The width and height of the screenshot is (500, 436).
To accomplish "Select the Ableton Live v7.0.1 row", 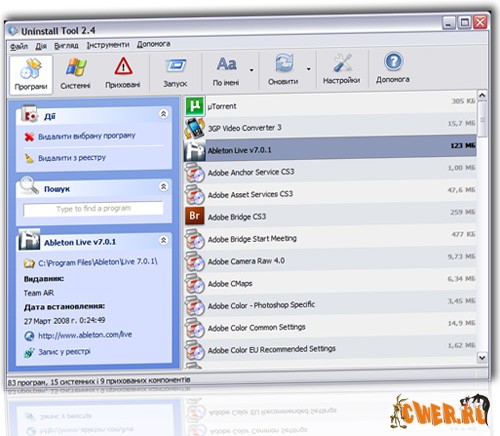I will [x=330, y=149].
